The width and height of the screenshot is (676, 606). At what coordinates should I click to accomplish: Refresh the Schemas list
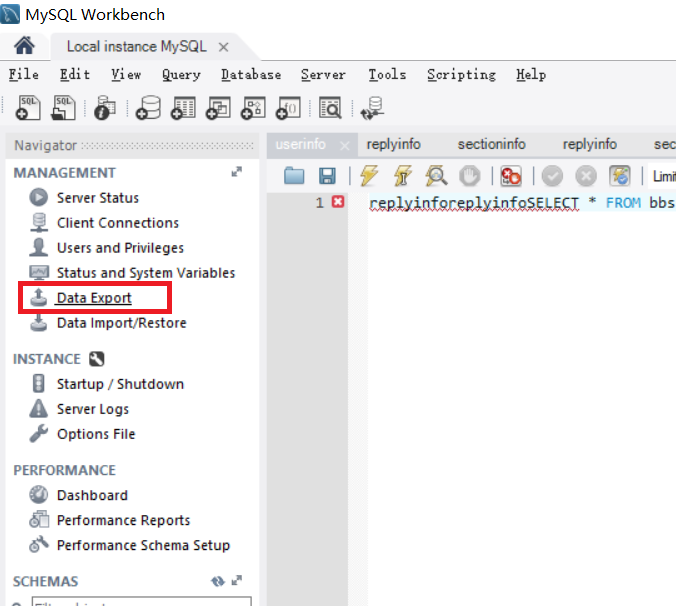[218, 581]
